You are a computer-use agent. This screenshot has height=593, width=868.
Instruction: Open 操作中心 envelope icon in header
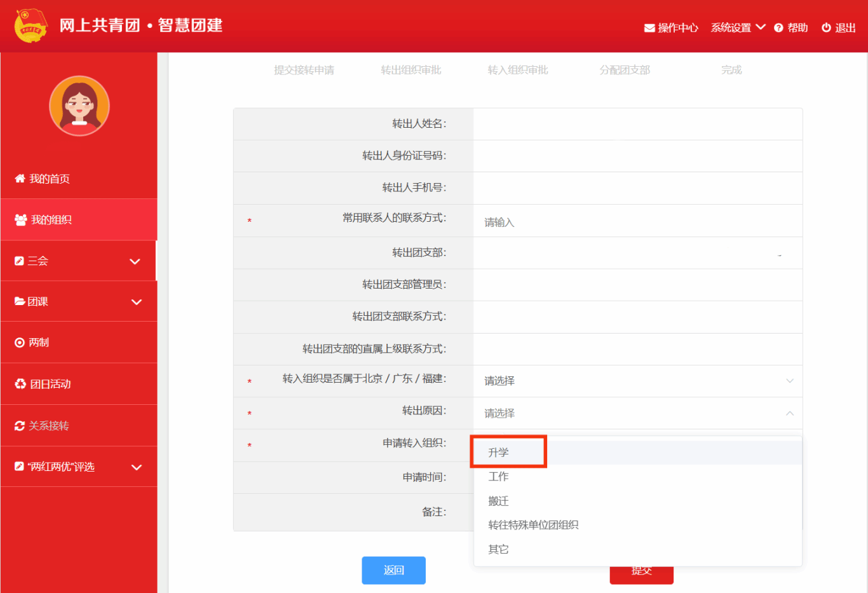[x=649, y=28]
